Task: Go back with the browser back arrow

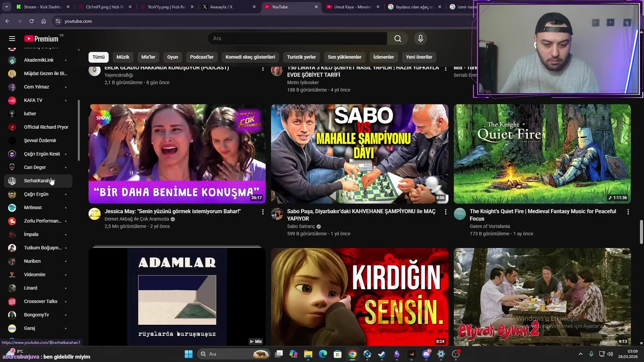Action: pos(7,21)
